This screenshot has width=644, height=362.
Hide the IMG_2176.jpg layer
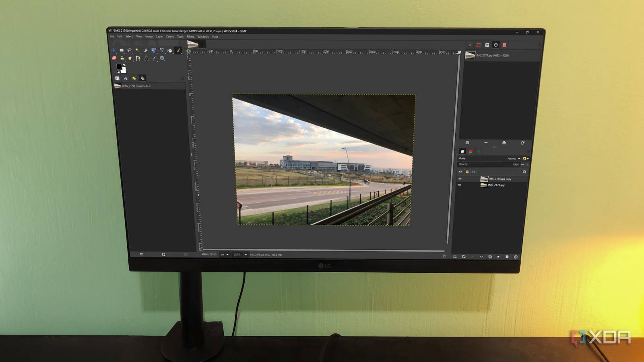[x=460, y=185]
